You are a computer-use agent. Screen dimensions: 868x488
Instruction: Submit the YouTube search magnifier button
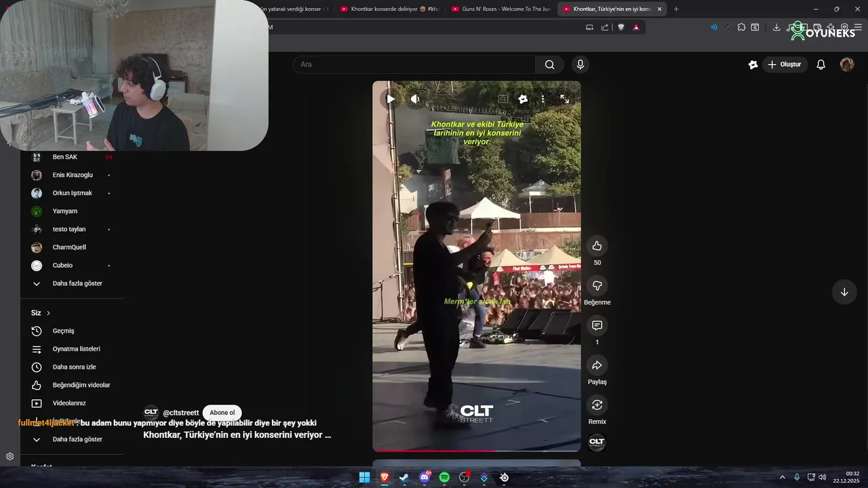549,64
